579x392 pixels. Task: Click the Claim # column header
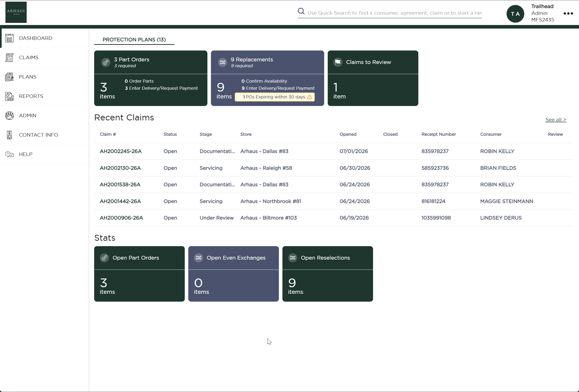(x=108, y=134)
